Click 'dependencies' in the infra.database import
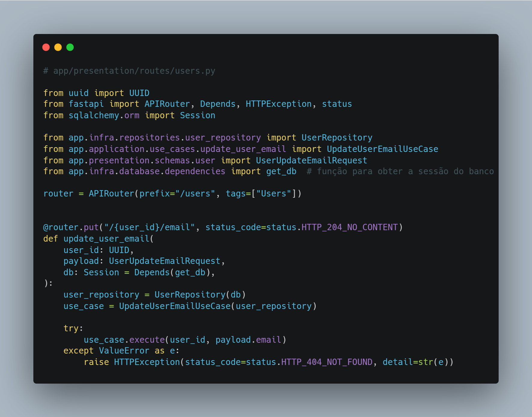532x417 pixels. 195,171
